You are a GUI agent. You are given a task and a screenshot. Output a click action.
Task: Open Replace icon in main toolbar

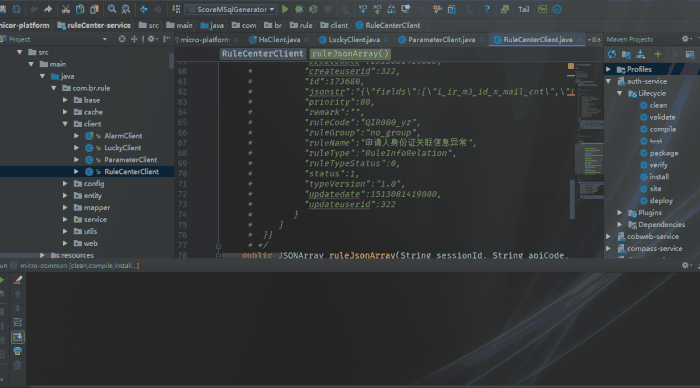coord(126,9)
